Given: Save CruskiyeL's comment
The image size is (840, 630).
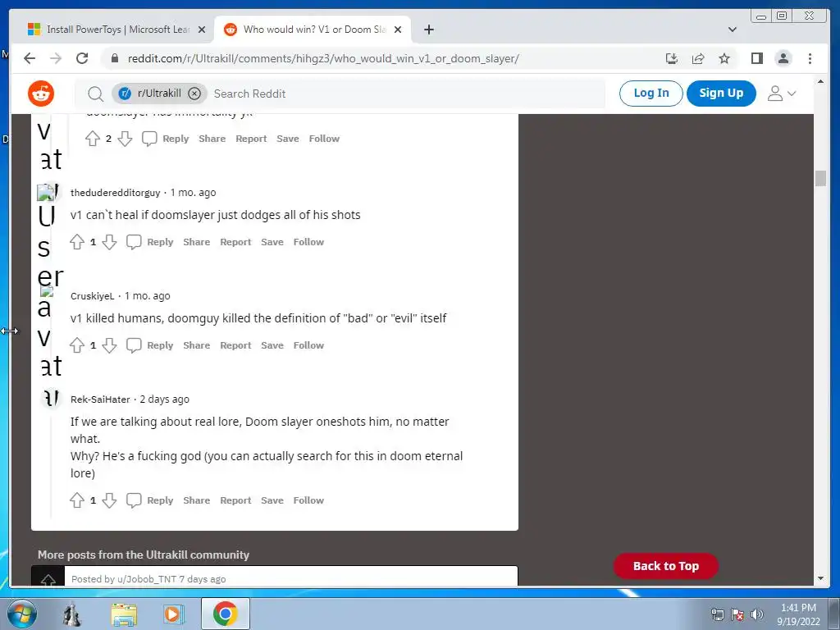Looking at the screenshot, I should pos(272,345).
